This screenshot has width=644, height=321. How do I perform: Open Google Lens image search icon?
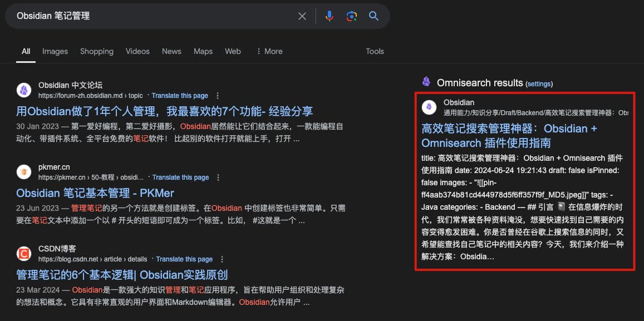pyautogui.click(x=351, y=16)
